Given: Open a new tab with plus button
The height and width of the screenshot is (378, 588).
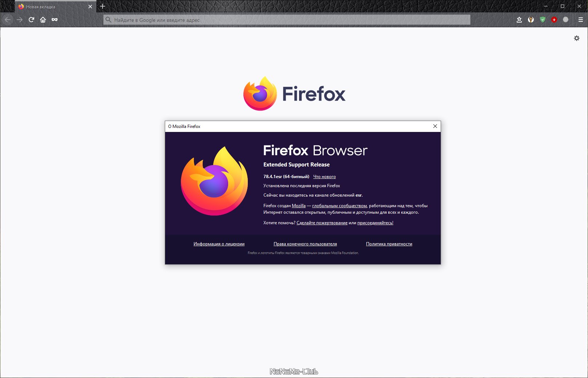Looking at the screenshot, I should point(103,6).
